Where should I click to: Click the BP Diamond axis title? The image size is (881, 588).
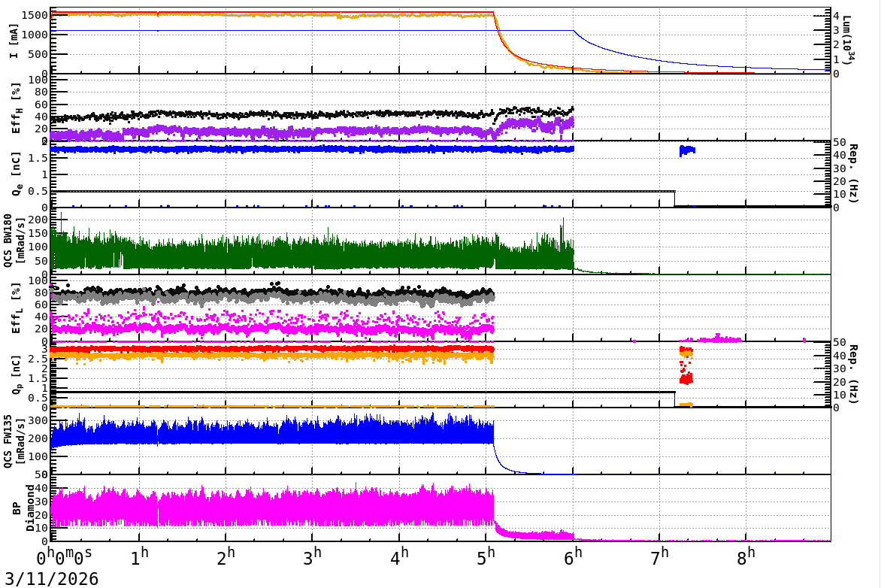tap(23, 508)
